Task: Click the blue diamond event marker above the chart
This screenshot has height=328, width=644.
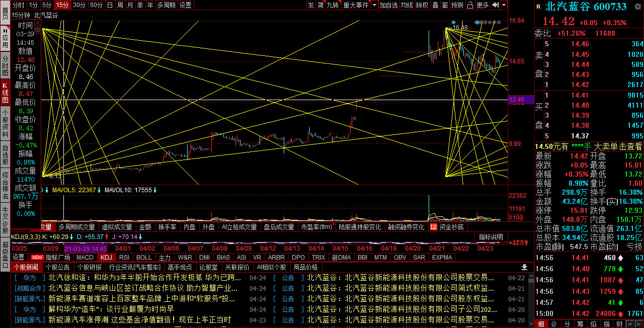Action: [x=453, y=22]
